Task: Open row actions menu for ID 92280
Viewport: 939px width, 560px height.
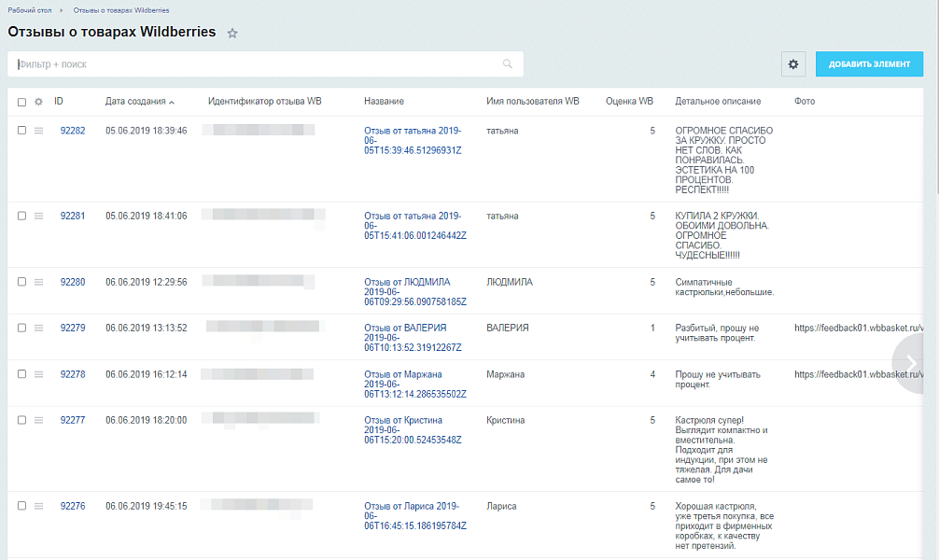Action: 39,282
